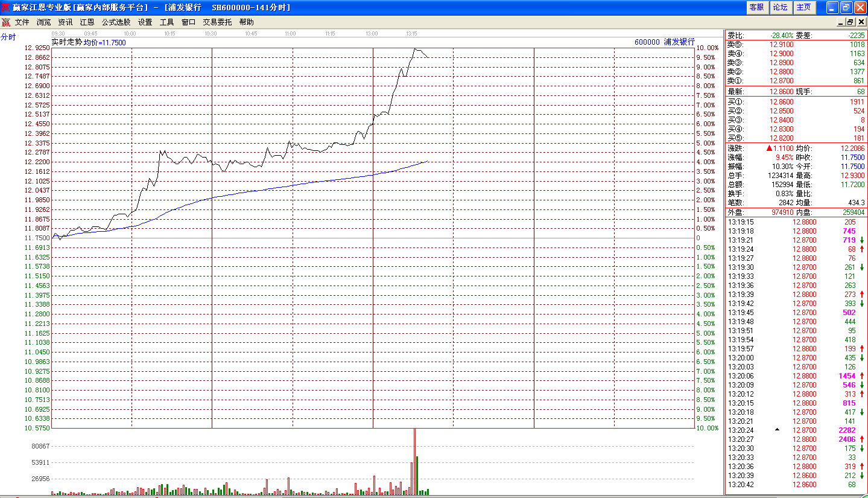This screenshot has width=868, height=498.
Task: Select the 卖④ price 12.9000
Action: (x=781, y=54)
